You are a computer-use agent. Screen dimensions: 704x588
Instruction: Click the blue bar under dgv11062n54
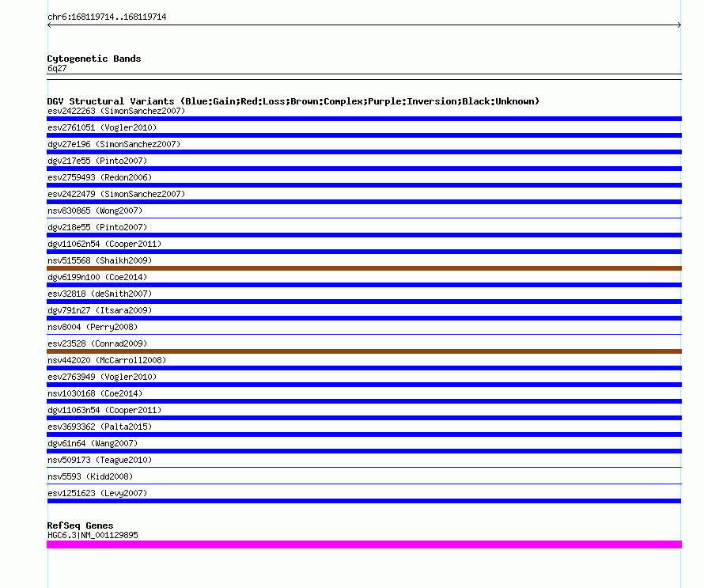[x=364, y=252]
